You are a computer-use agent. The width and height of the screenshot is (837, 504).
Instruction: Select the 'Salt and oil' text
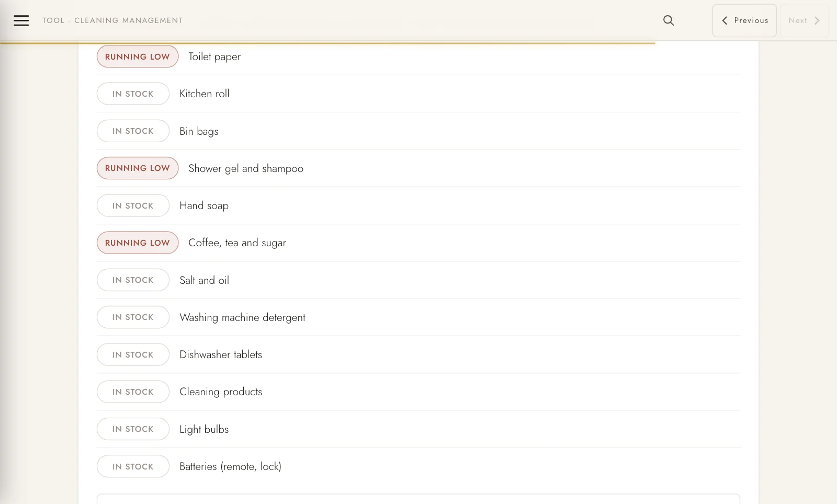[x=205, y=280]
